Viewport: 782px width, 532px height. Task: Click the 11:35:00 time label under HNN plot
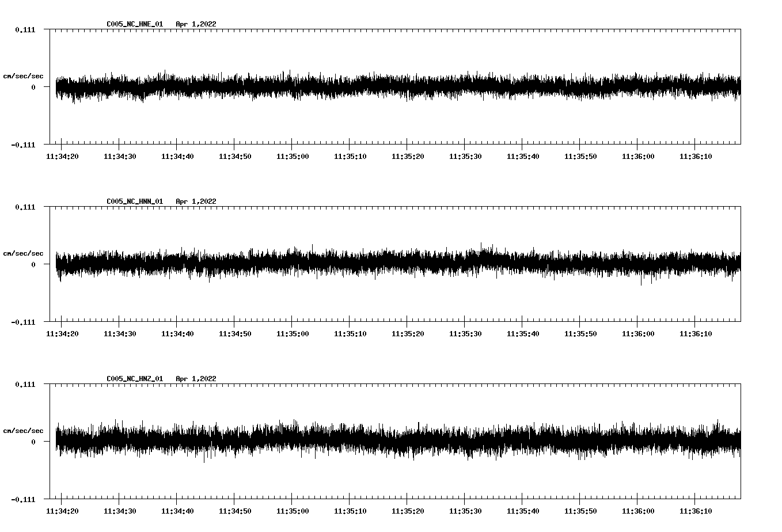tap(293, 334)
